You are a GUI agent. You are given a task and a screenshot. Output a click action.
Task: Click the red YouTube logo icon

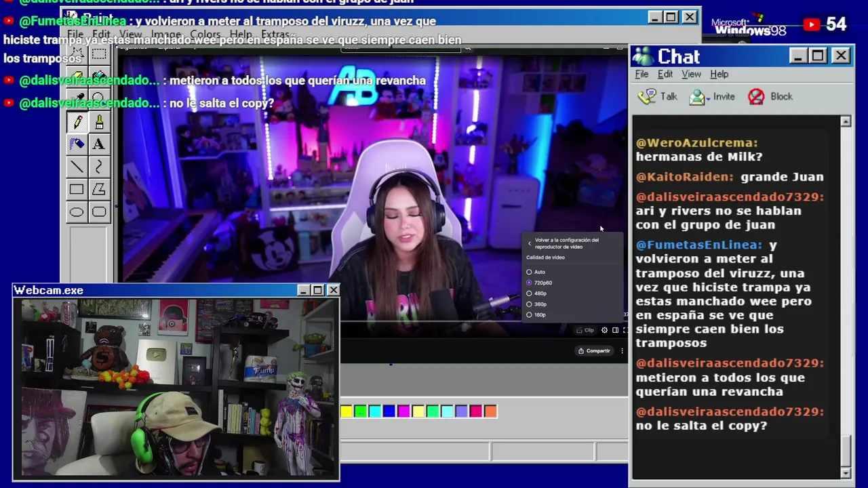coord(811,24)
